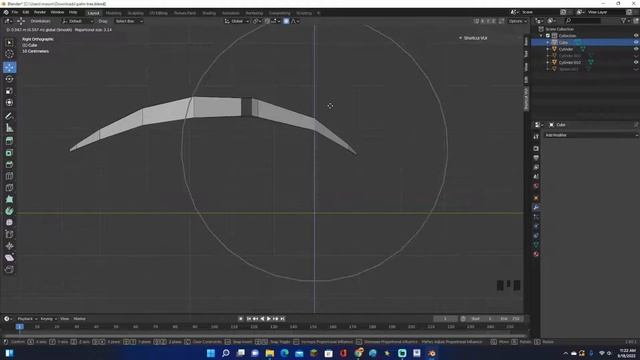Open the Render menu
This screenshot has height=360, width=640.
point(40,12)
